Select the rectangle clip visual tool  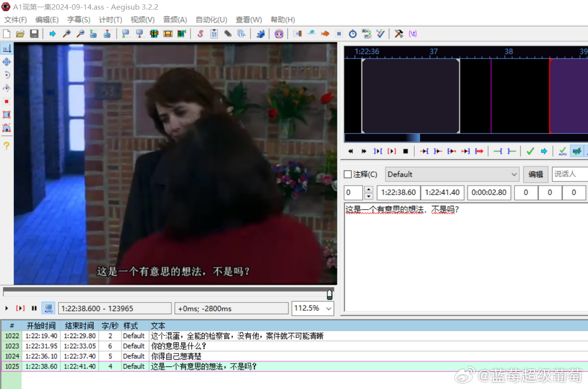[7, 115]
